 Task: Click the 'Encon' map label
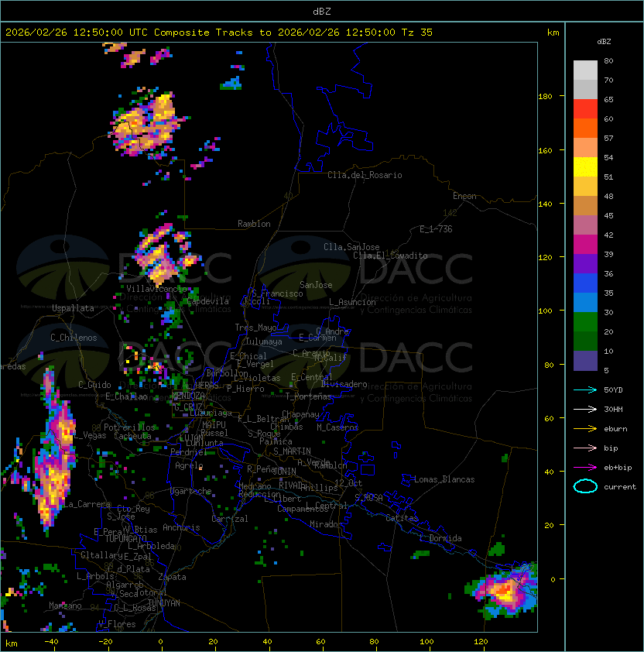pyautogui.click(x=464, y=196)
